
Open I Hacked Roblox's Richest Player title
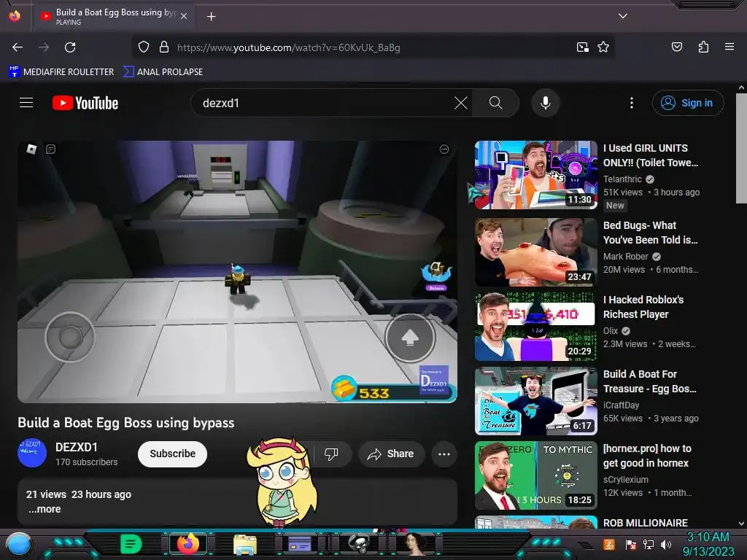tap(643, 307)
